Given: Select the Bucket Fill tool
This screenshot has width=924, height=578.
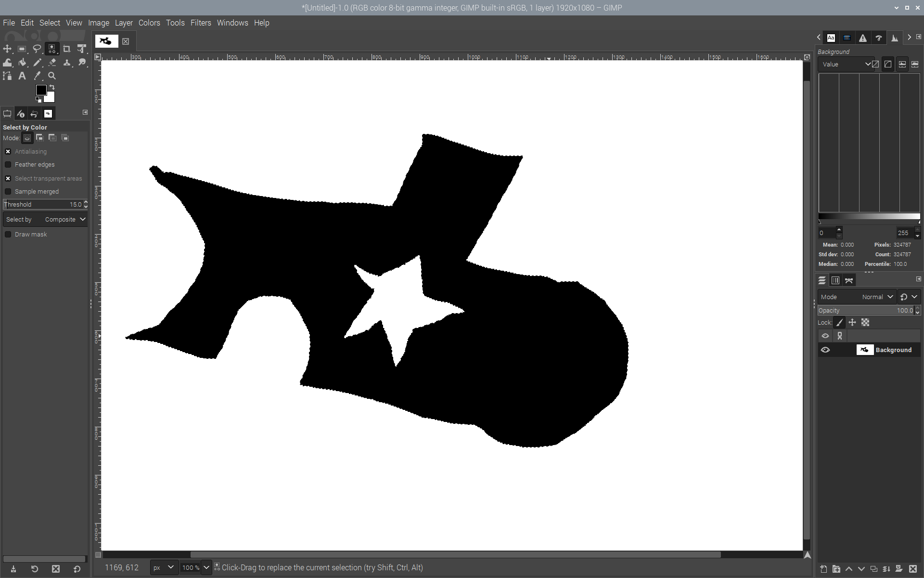Looking at the screenshot, I should point(22,63).
